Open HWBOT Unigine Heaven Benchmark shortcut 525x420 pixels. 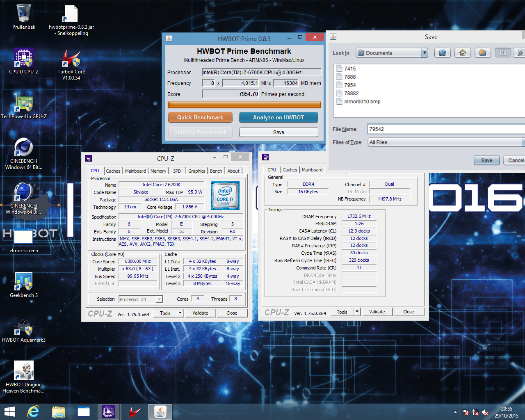click(24, 377)
